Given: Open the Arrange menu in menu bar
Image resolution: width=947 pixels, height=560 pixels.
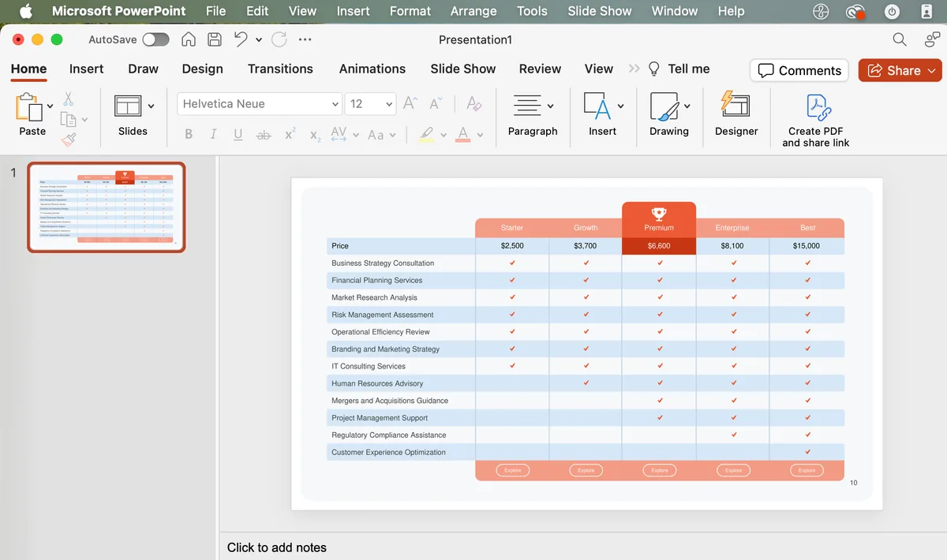Looking at the screenshot, I should pyautogui.click(x=473, y=11).
